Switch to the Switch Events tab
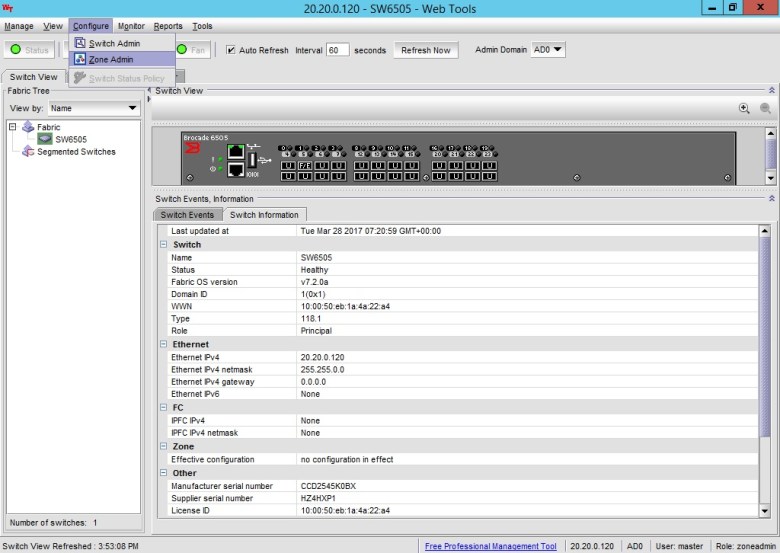 point(187,215)
